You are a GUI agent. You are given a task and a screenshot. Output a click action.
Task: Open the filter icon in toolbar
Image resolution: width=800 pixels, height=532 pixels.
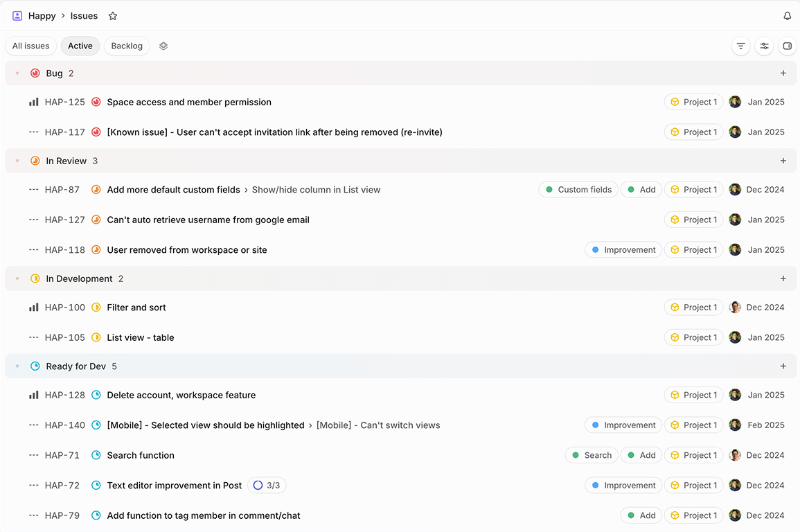coord(741,46)
